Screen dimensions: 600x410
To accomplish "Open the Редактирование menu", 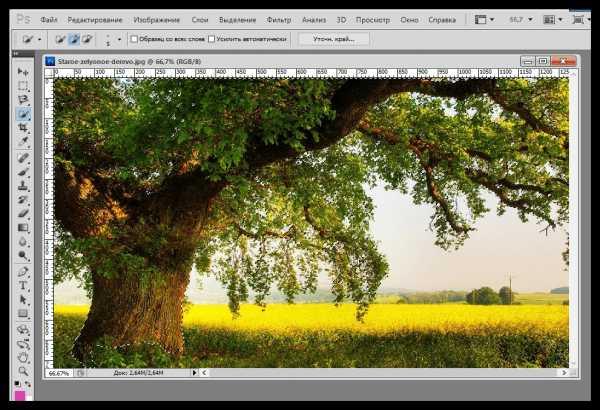I will [x=95, y=20].
